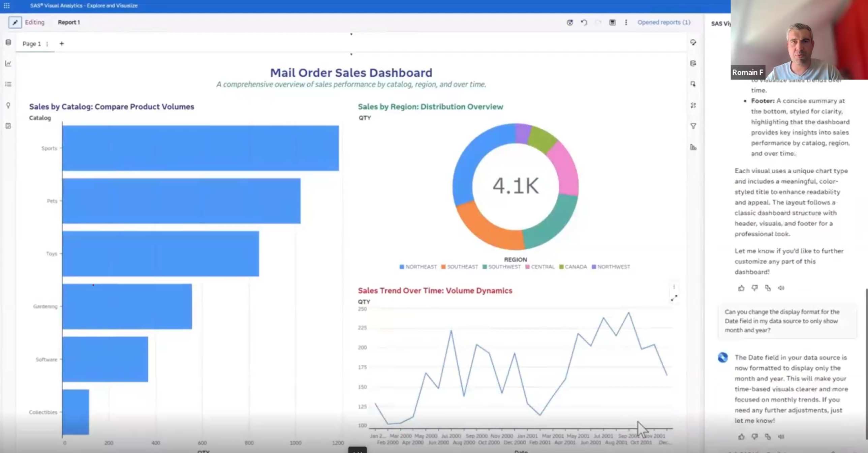Click the 4.1K total in the donut center
The image size is (868, 453).
[516, 186]
